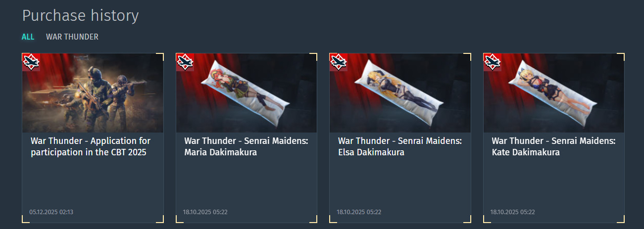This screenshot has height=229, width=644.
Task: Click War Thunder logo on Elsa Dakimakura card
Action: pyautogui.click(x=339, y=62)
